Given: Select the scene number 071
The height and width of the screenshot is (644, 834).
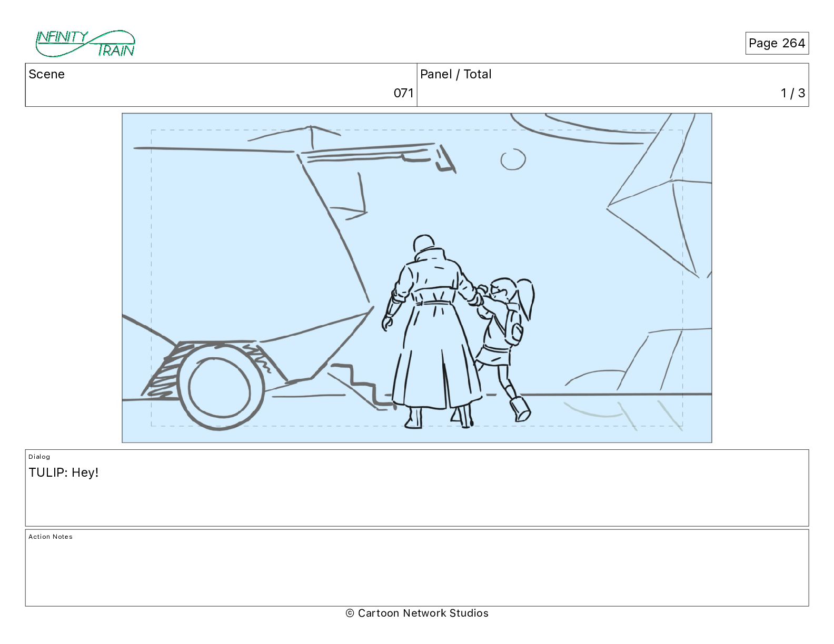Looking at the screenshot, I should coord(403,93).
